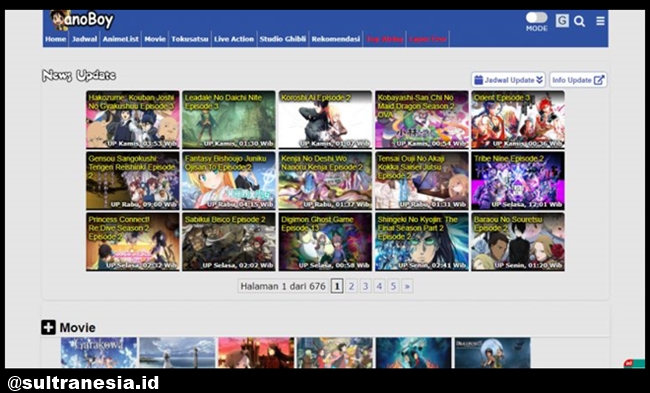This screenshot has height=393, width=650.
Task: Open Fantasy Bishoujo Juniku Ojisan To card
Action: click(229, 180)
